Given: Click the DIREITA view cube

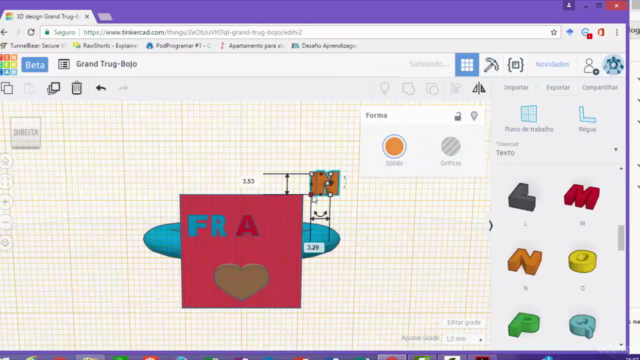Looking at the screenshot, I should tap(26, 133).
